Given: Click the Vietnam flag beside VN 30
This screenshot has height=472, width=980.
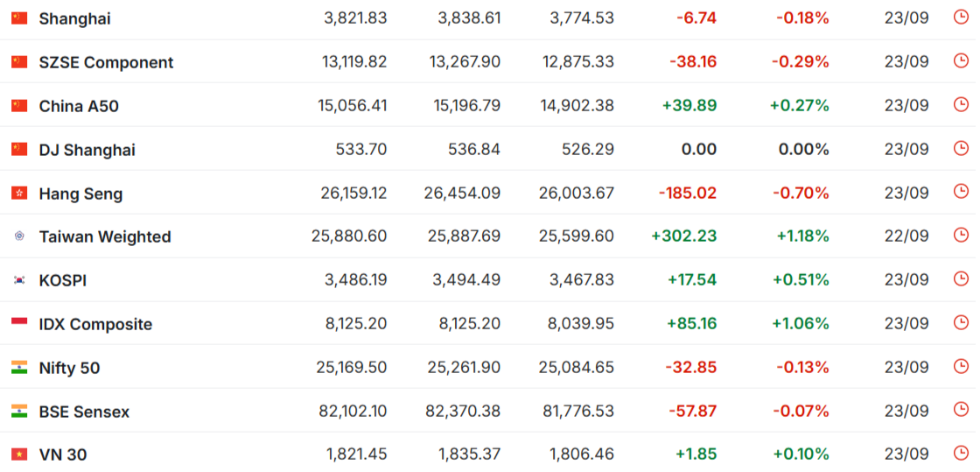Looking at the screenshot, I should (x=19, y=454).
